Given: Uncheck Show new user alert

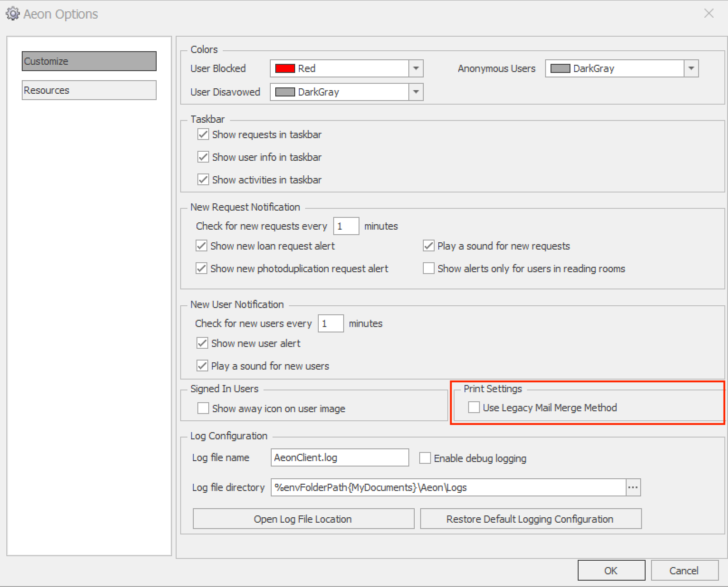Looking at the screenshot, I should point(202,343).
